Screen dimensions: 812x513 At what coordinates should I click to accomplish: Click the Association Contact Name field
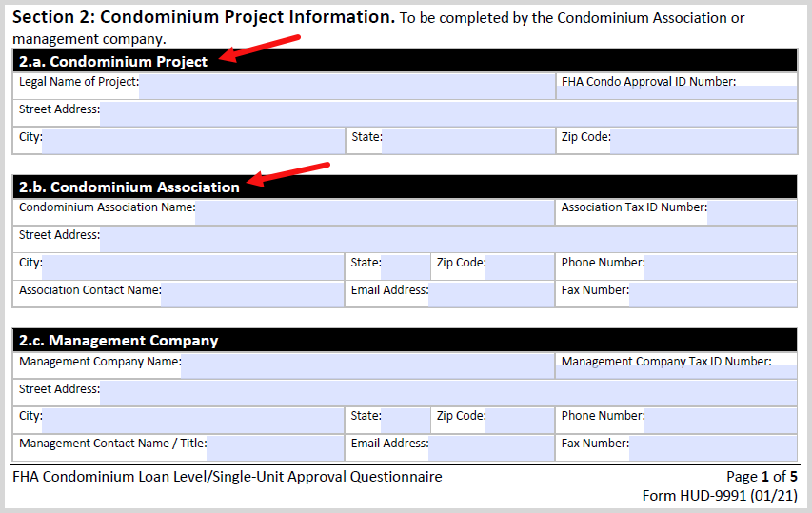click(251, 294)
